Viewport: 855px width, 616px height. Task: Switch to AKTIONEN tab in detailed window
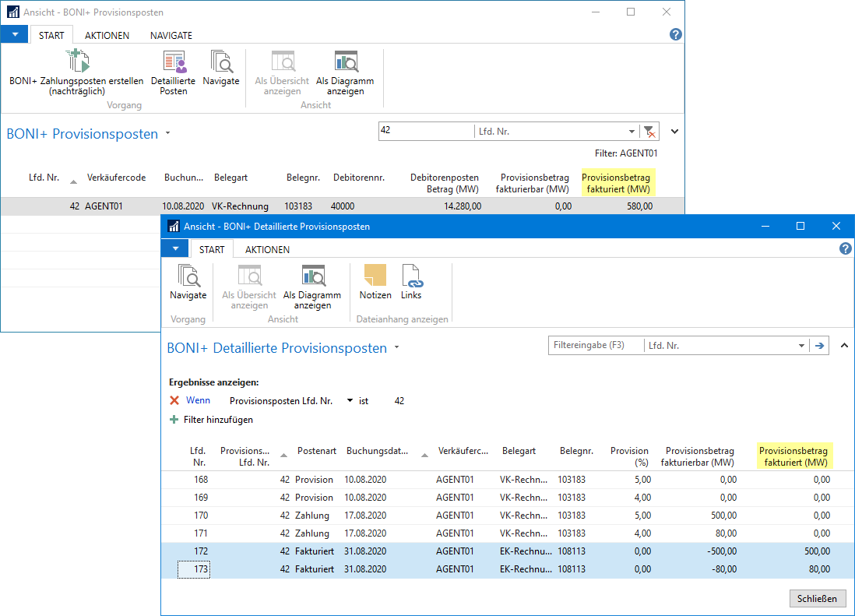pos(267,250)
